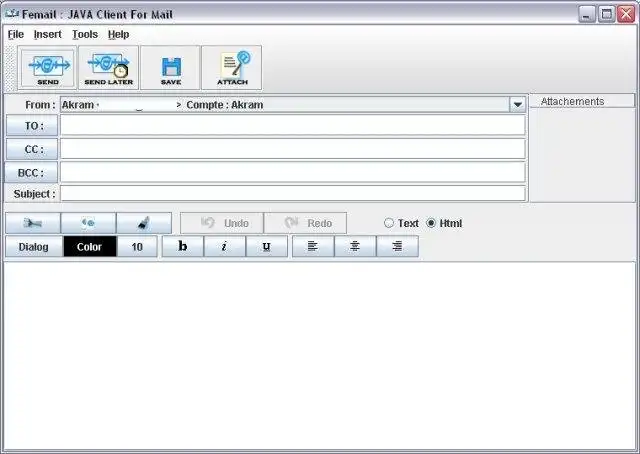Maximize the Femail window
The height and width of the screenshot is (454, 640).
point(607,15)
